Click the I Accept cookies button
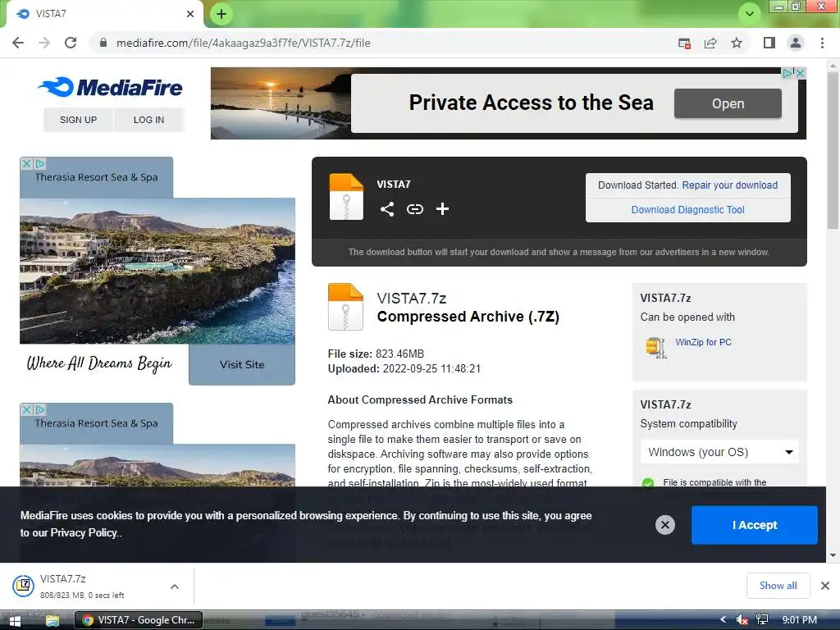Viewport: 840px width, 630px height. 755,525
